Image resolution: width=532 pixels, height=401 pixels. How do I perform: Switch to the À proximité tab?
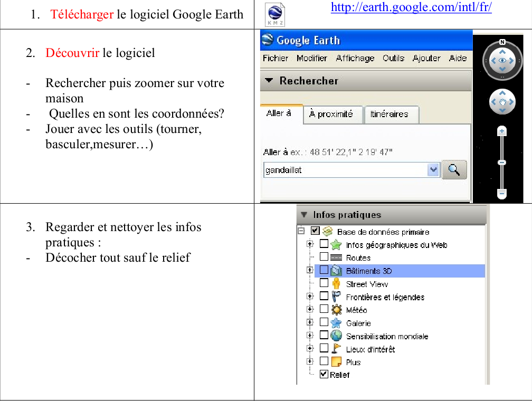tap(333, 114)
